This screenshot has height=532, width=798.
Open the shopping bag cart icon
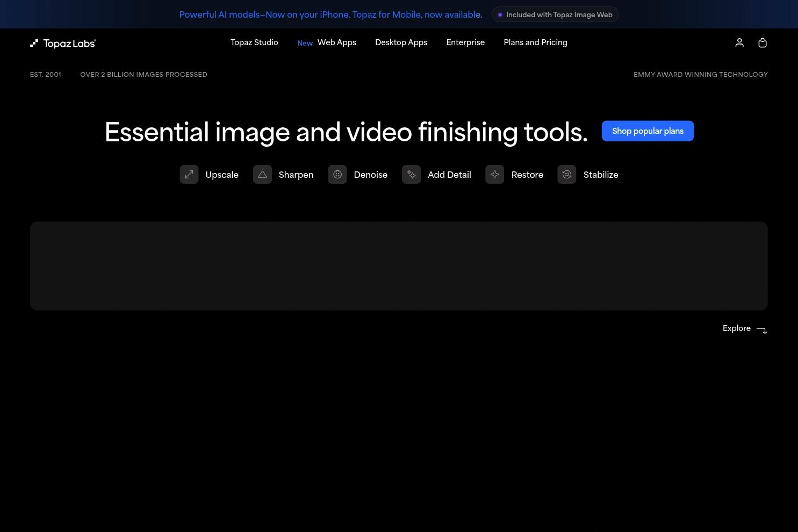click(762, 42)
